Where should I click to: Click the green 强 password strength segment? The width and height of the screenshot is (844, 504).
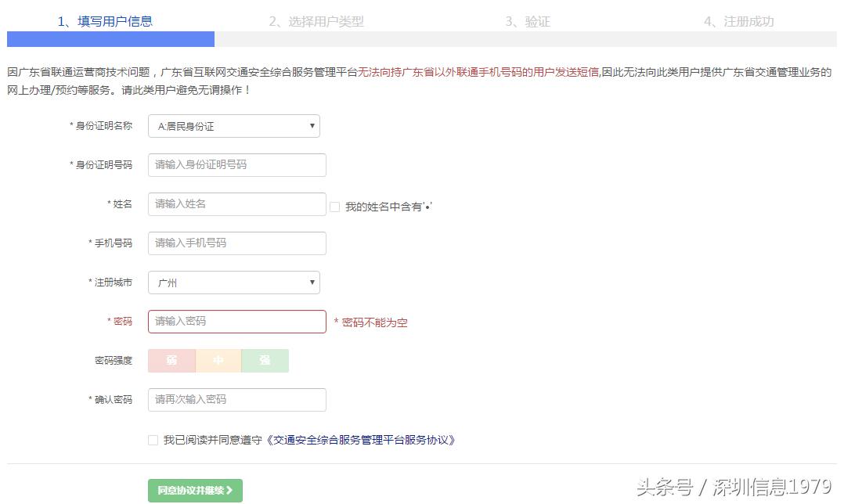pyautogui.click(x=265, y=361)
